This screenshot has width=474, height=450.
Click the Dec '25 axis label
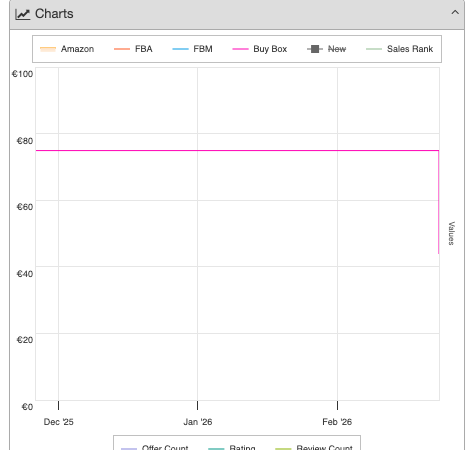click(x=58, y=422)
